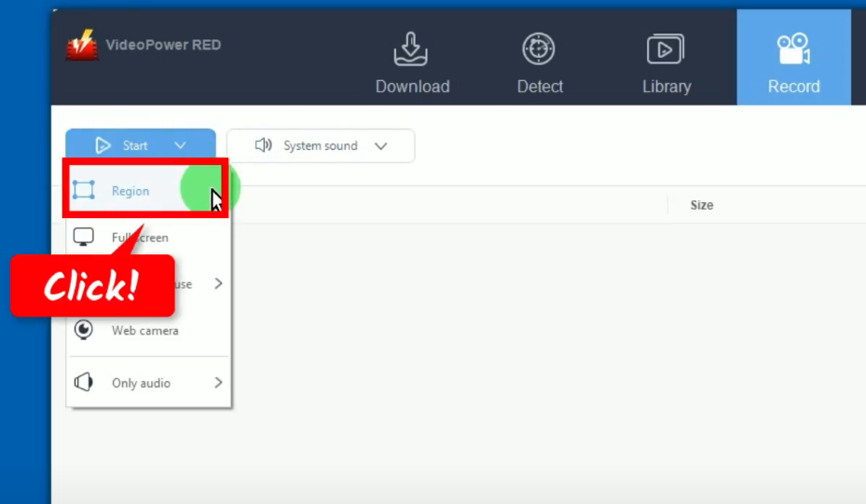866x504 pixels.
Task: Open the Library play-folder icon
Action: tap(666, 49)
